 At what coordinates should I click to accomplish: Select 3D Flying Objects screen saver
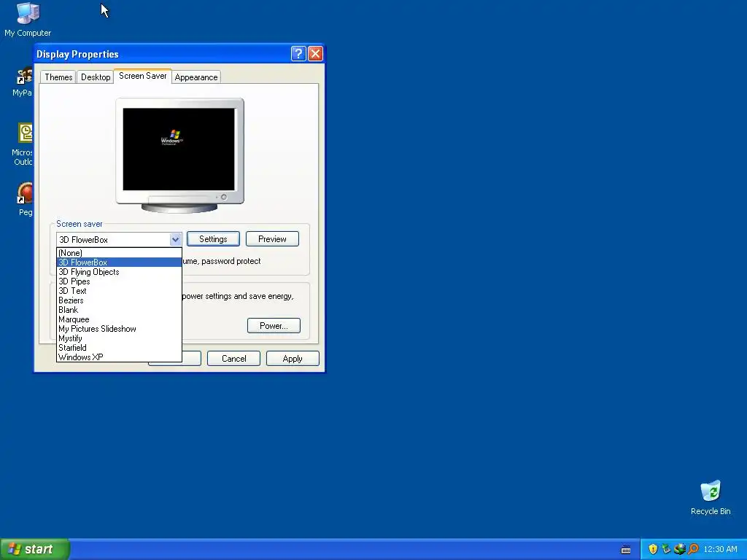(119, 272)
